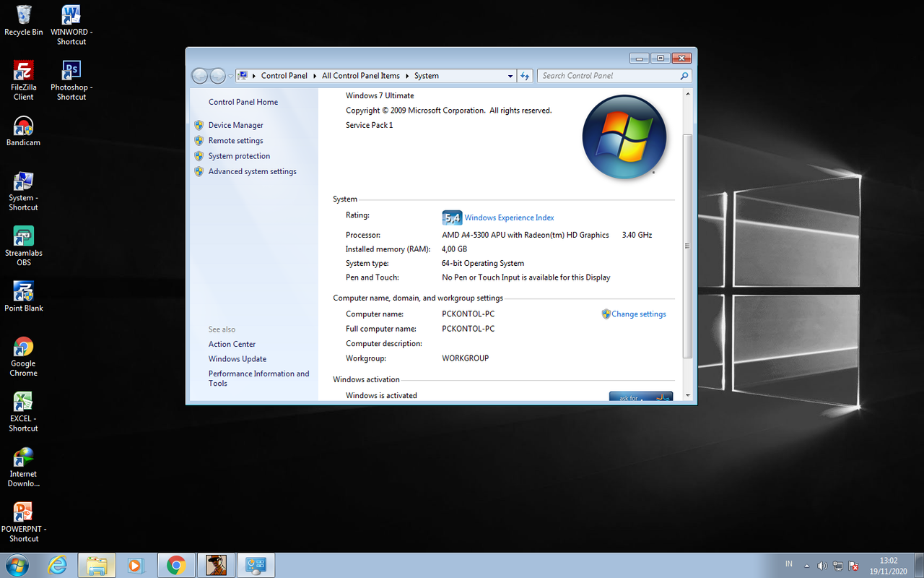Open the Windows Start menu orb

pos(17,565)
